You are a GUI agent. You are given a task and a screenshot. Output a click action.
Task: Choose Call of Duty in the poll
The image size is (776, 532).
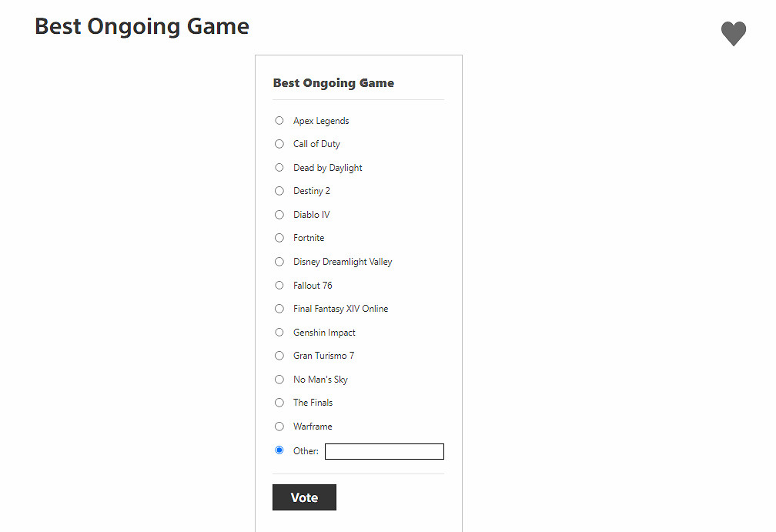pyautogui.click(x=279, y=144)
